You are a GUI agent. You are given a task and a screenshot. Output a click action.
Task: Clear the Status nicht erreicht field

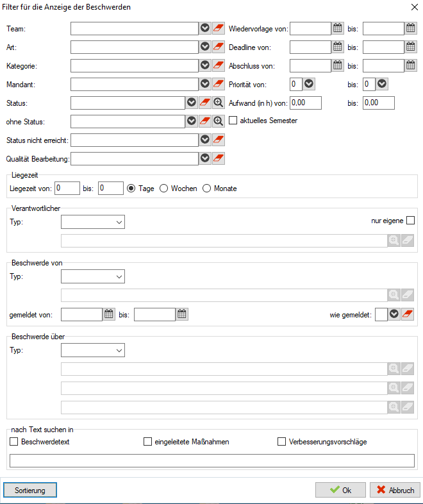tap(219, 140)
